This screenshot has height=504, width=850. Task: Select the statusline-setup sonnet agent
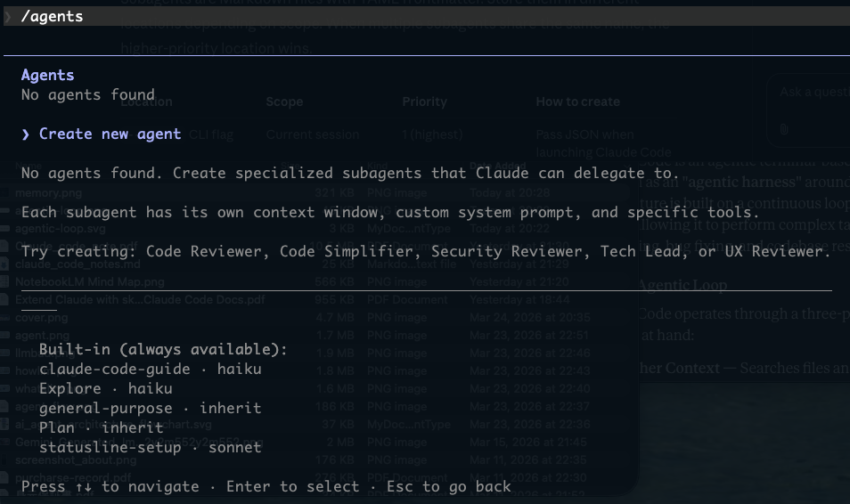click(x=150, y=447)
